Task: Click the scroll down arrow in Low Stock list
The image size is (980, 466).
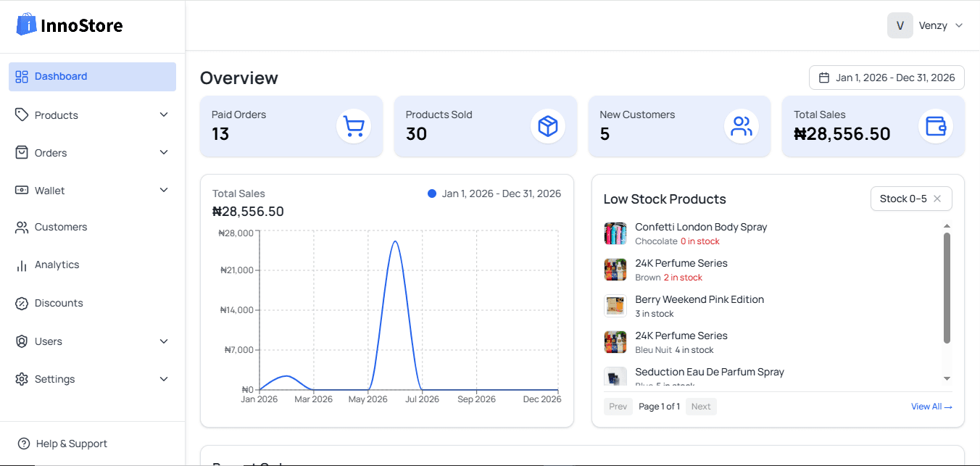Action: click(x=947, y=378)
